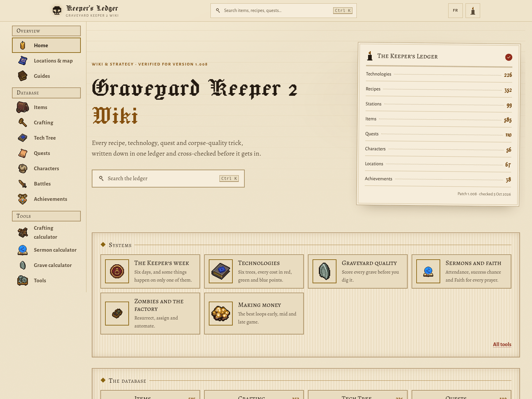Screen dimensions: 532x399
Task: Open Achievements medal icon
Action: 23,199
